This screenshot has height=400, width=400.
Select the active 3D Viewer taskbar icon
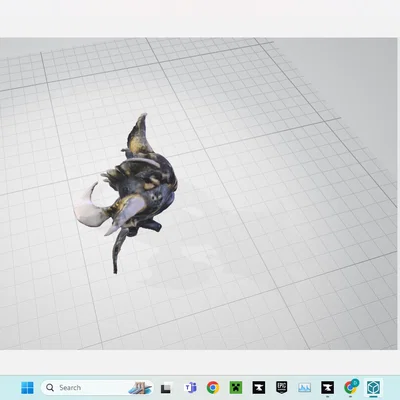tap(373, 388)
